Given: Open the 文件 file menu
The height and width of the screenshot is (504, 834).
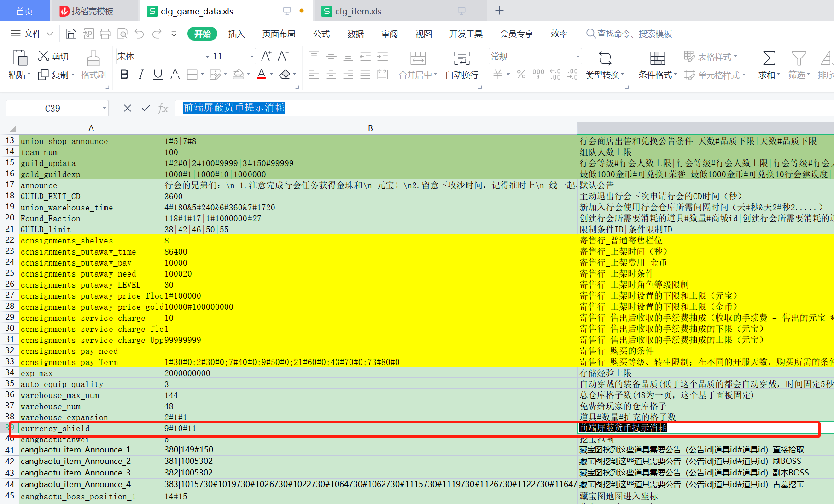Looking at the screenshot, I should tap(32, 34).
